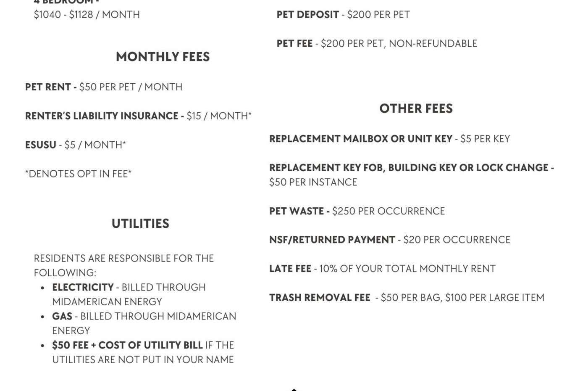Viewport: 588px width, 391px height.
Task: Click the small diamond icon at page bottom
Action: pyautogui.click(x=294, y=389)
